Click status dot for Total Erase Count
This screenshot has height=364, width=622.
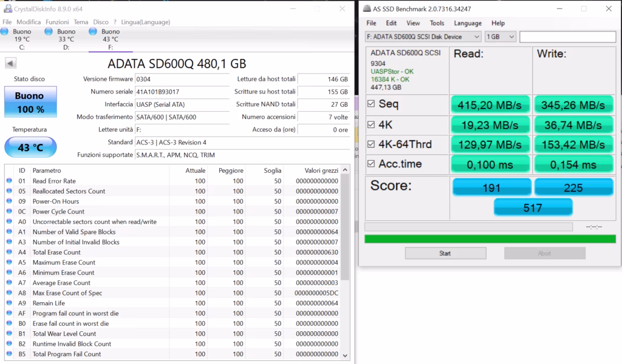(x=9, y=252)
